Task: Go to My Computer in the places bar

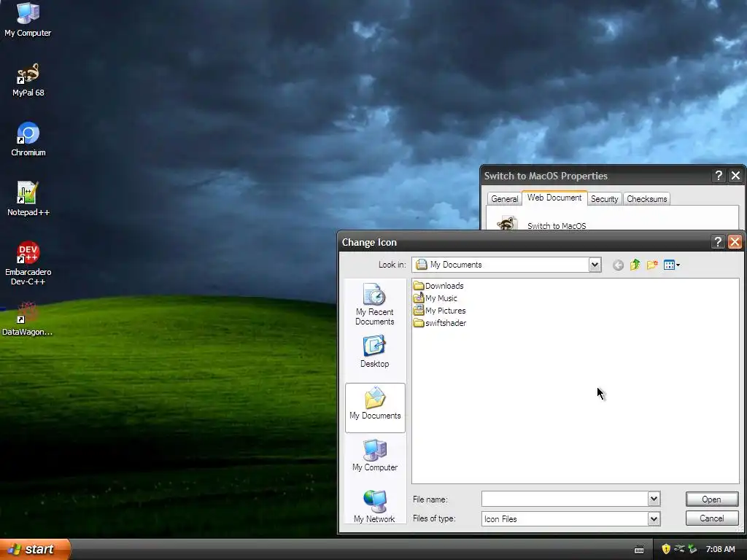Action: pos(375,455)
